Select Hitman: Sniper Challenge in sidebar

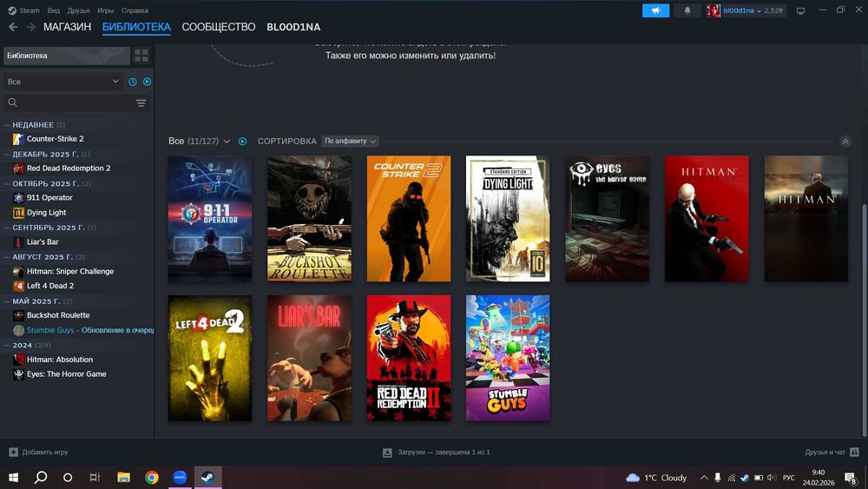click(70, 271)
